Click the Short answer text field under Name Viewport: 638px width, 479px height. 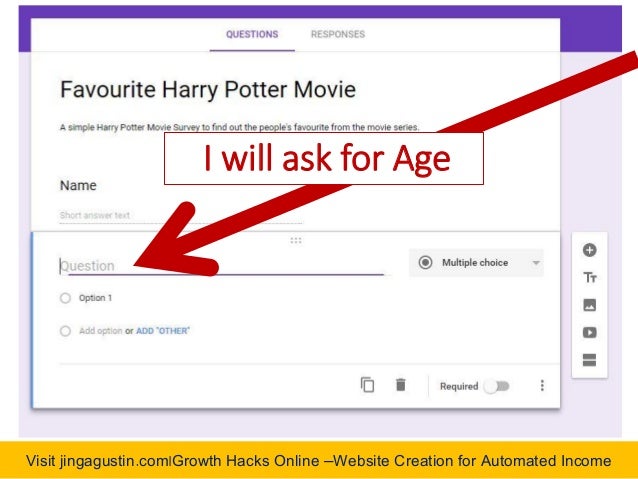pyautogui.click(x=181, y=215)
